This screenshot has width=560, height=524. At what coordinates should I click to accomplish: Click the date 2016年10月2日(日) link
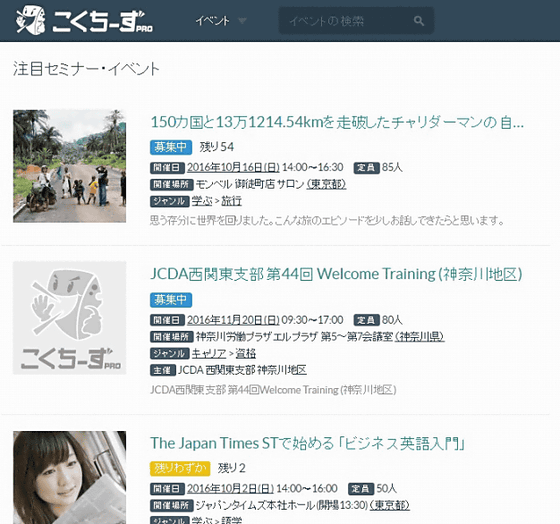(x=230, y=488)
